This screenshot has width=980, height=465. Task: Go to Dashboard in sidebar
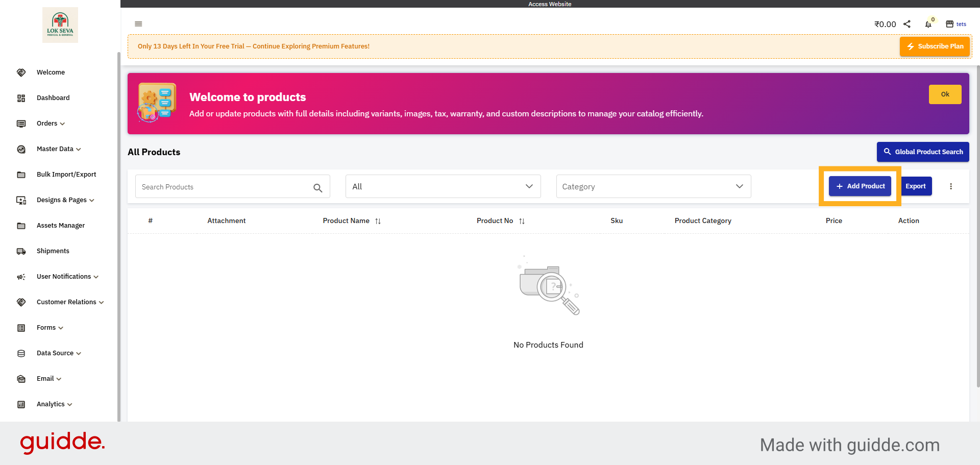coord(53,98)
